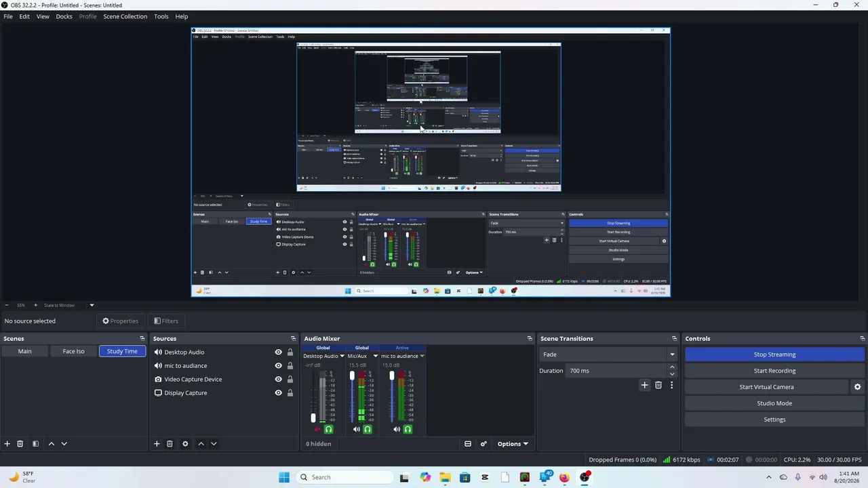Open Microsoft Store from the taskbar
Viewport: 868px width, 488px height.
[x=465, y=477]
